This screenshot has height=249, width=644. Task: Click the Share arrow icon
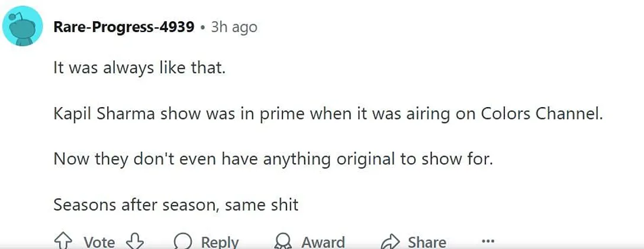click(391, 242)
